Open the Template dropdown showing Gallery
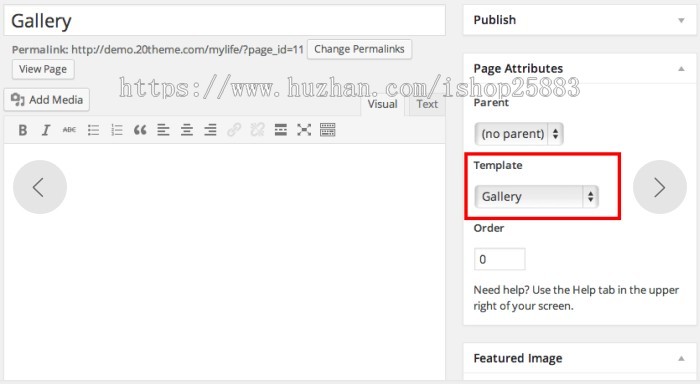 point(536,197)
